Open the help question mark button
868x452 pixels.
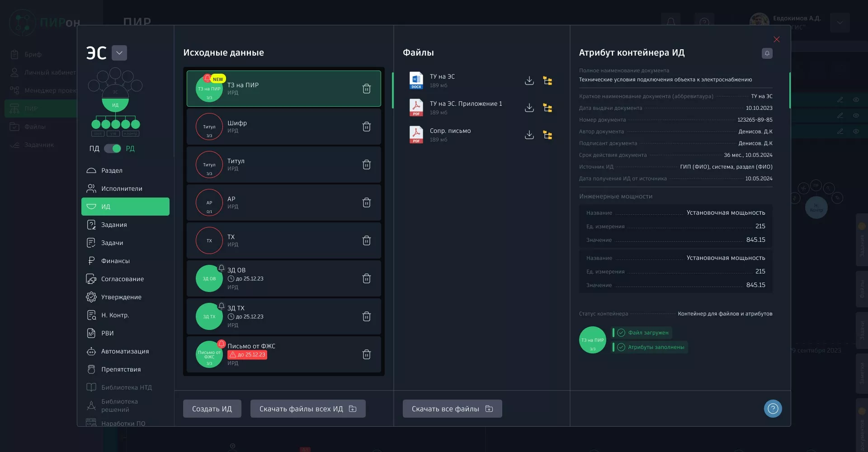tap(773, 409)
